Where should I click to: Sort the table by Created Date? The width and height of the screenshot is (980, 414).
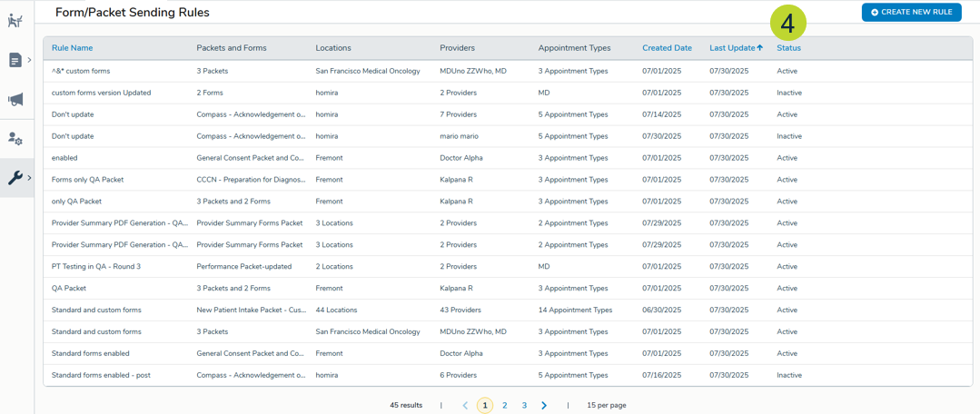pyautogui.click(x=667, y=48)
